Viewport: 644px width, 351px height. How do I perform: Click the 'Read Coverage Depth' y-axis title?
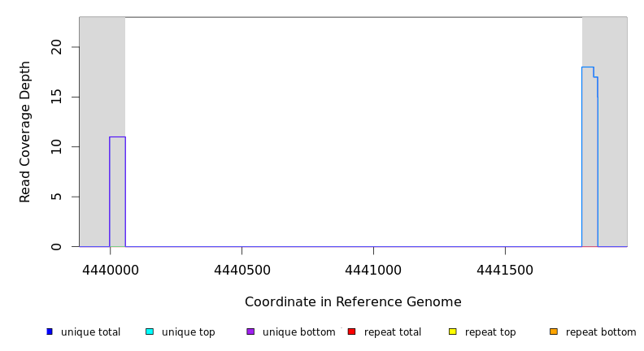[x=26, y=132]
